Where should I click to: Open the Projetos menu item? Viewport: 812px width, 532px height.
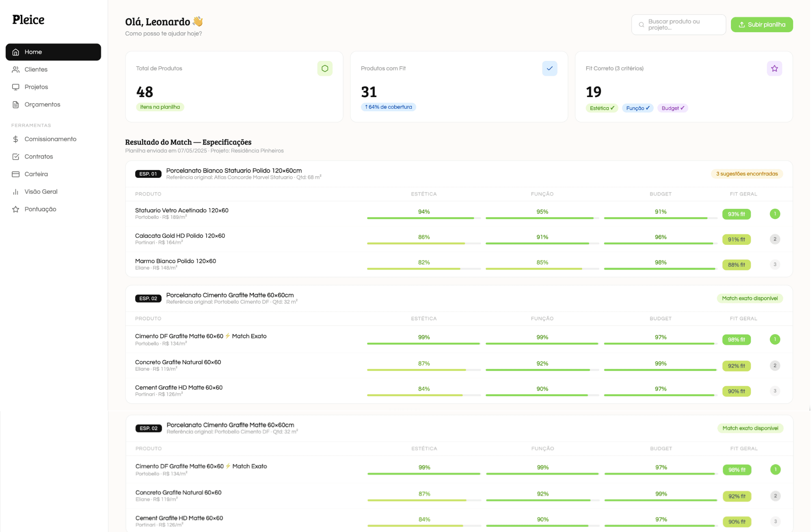pyautogui.click(x=53, y=87)
